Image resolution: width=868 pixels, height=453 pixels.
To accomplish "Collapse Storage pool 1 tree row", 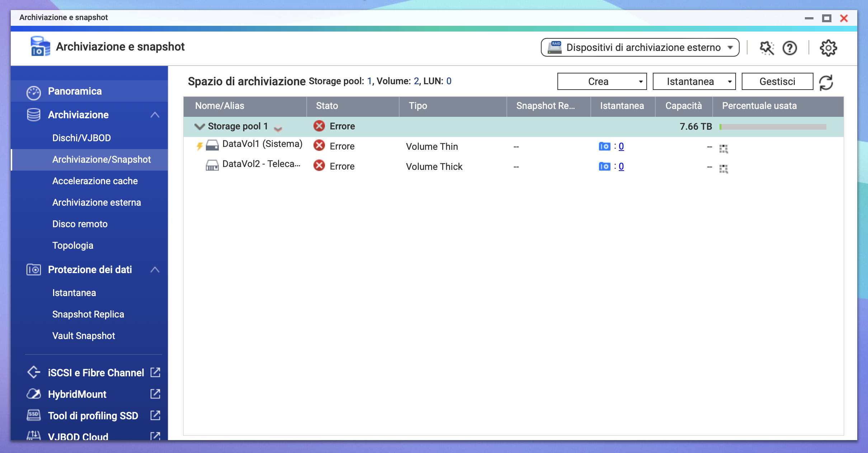I will point(199,126).
